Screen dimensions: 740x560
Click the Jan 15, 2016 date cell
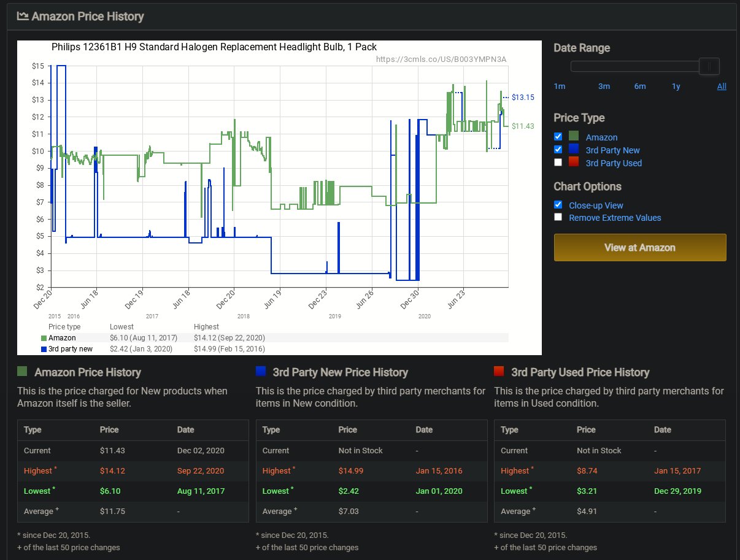pyautogui.click(x=439, y=470)
